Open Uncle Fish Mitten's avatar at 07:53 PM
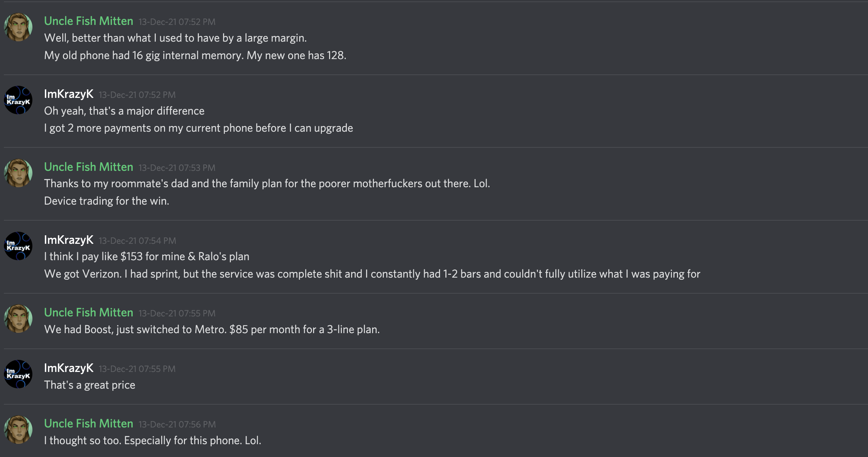This screenshot has width=868, height=457. 18,173
